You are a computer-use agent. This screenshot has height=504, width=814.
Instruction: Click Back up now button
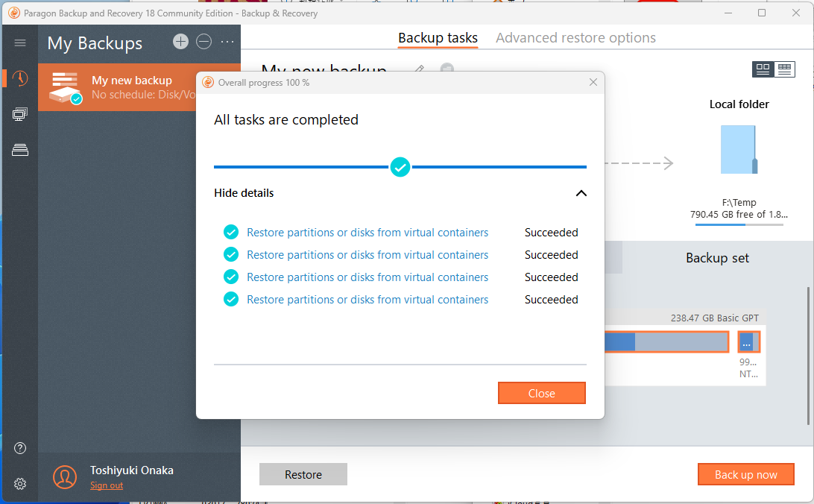coord(745,474)
